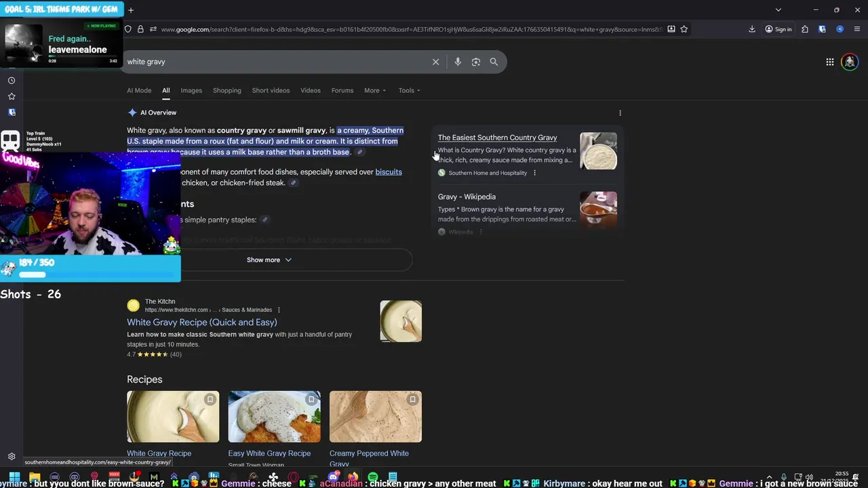Follow the biscuits link in AI Overview
Image resolution: width=868 pixels, height=488 pixels.
click(x=389, y=171)
